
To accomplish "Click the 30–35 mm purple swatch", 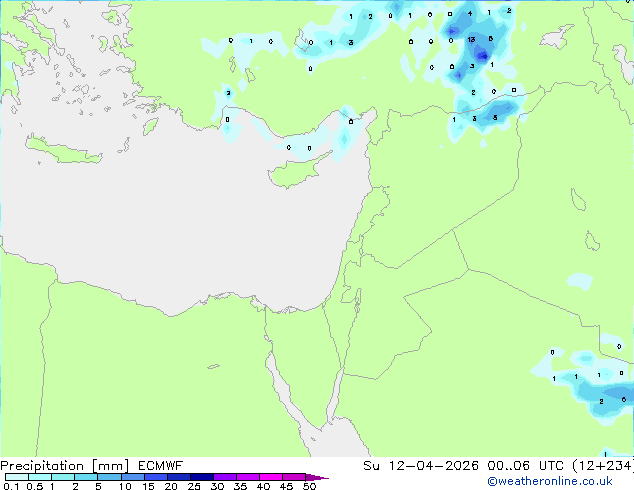I will (225, 477).
